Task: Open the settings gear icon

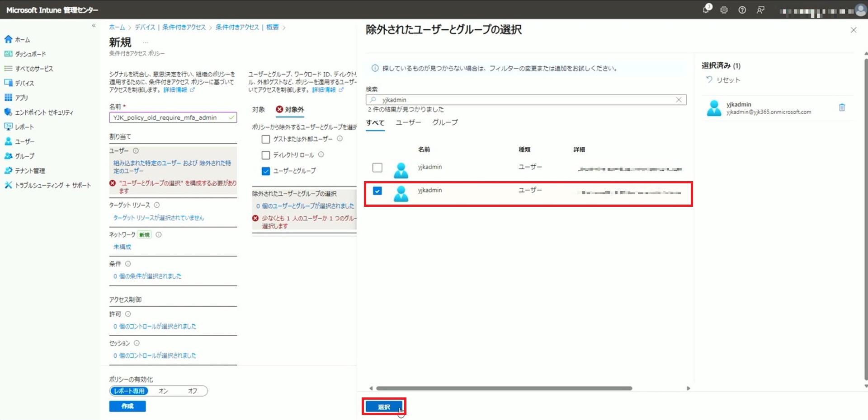Action: (x=724, y=10)
